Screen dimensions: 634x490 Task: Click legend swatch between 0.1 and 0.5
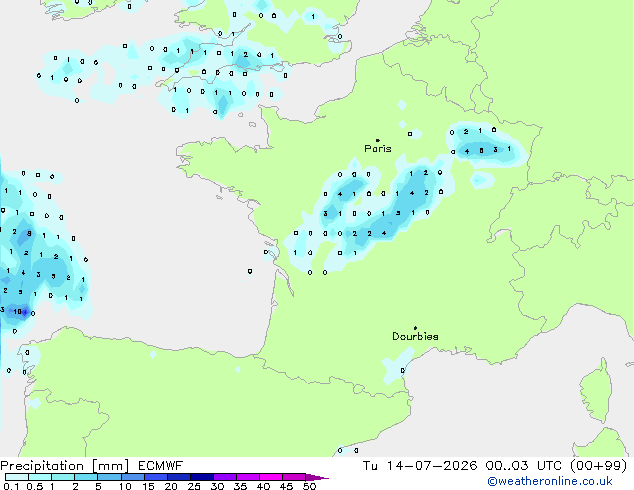[x=17, y=477]
